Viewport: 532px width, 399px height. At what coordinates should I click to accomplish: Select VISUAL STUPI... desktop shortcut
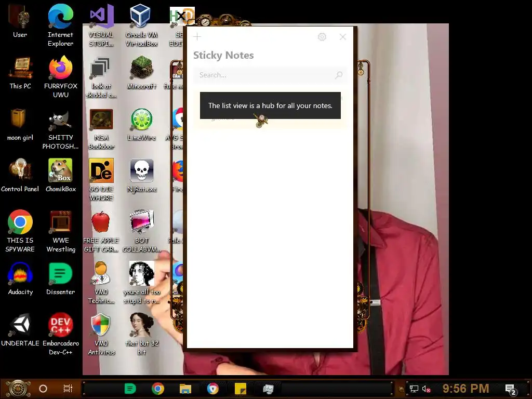pyautogui.click(x=101, y=25)
